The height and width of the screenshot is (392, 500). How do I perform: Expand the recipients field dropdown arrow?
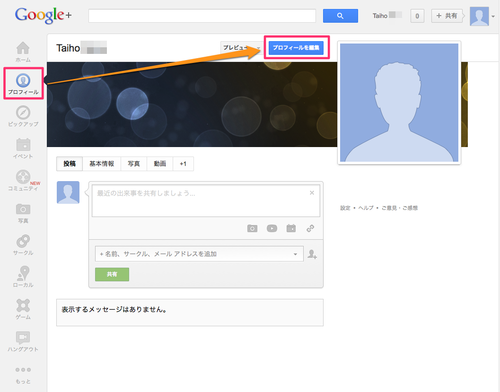tap(295, 254)
